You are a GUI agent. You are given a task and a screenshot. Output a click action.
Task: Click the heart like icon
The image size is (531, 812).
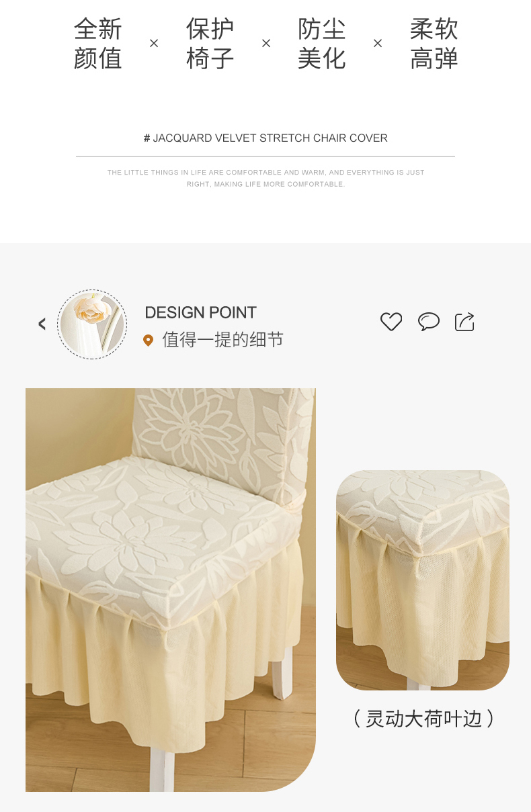coord(391,322)
